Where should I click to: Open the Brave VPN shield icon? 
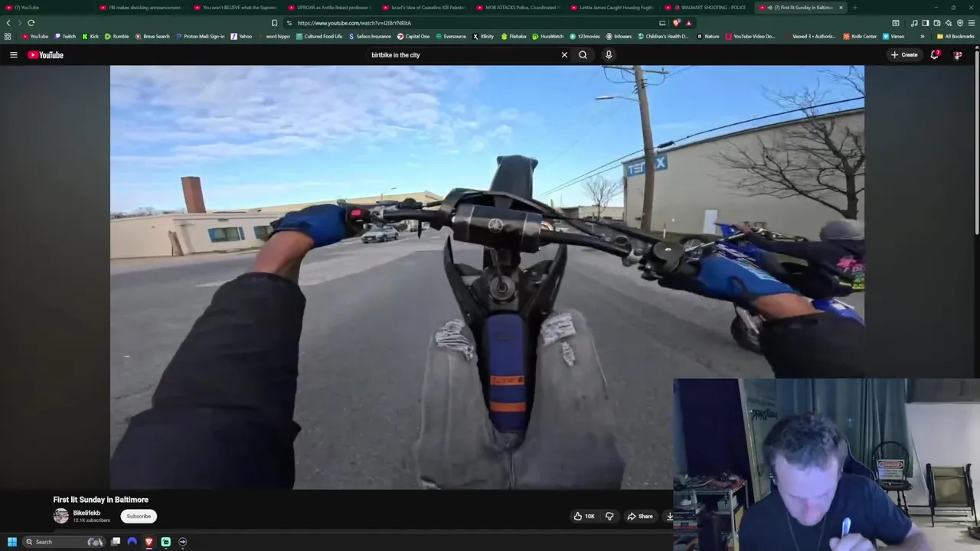pyautogui.click(x=960, y=23)
